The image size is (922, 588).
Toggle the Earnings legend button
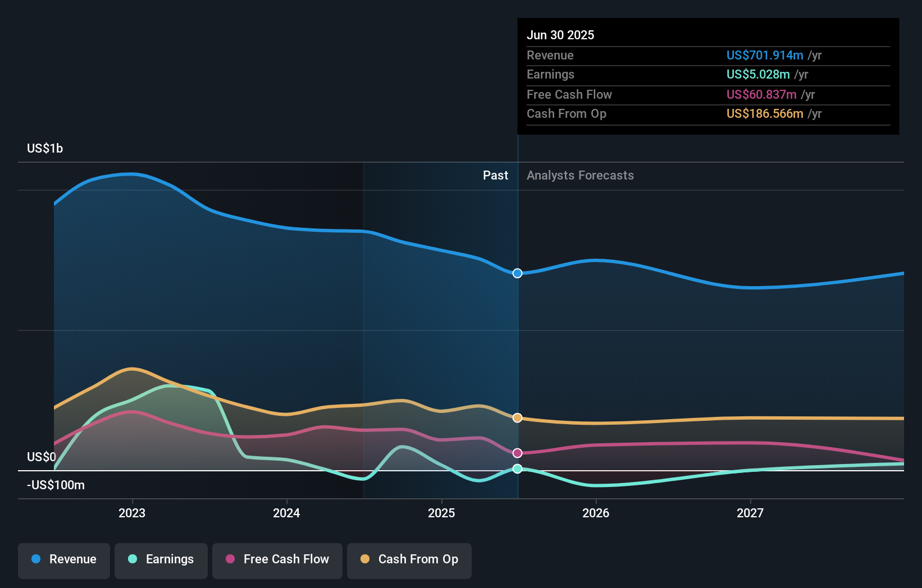(161, 561)
